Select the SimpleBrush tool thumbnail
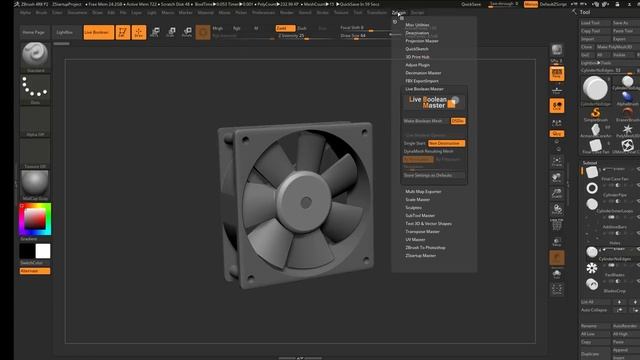 [x=596, y=114]
